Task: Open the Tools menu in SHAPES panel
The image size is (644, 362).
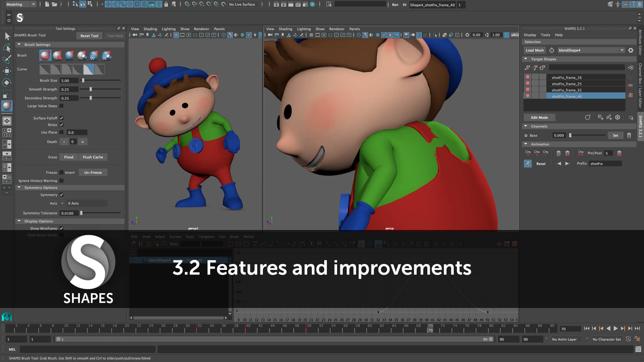Action: pyautogui.click(x=545, y=35)
